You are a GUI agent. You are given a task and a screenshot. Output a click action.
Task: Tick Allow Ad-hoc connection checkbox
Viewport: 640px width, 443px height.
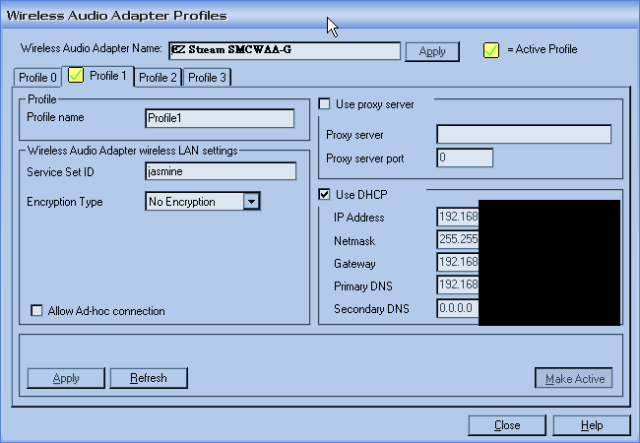[37, 311]
